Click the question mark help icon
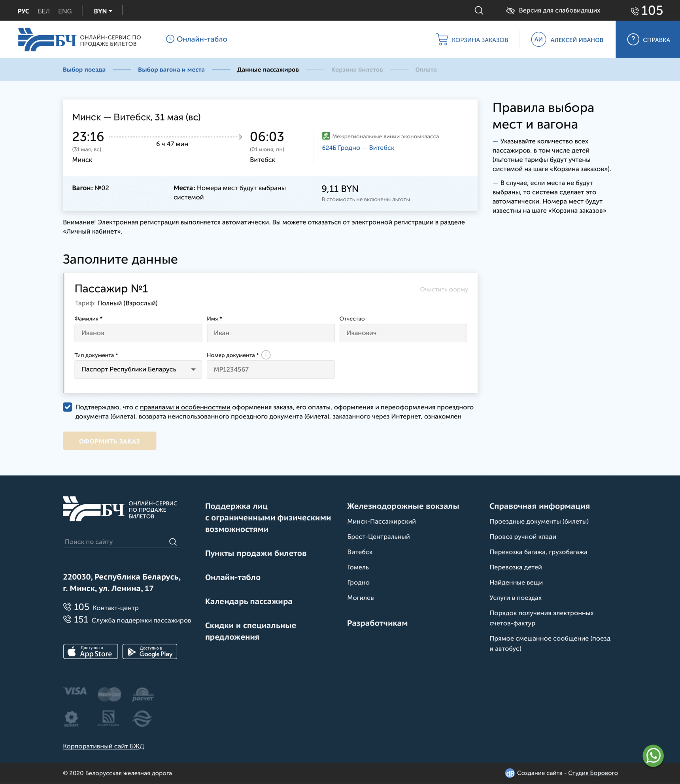 (633, 40)
